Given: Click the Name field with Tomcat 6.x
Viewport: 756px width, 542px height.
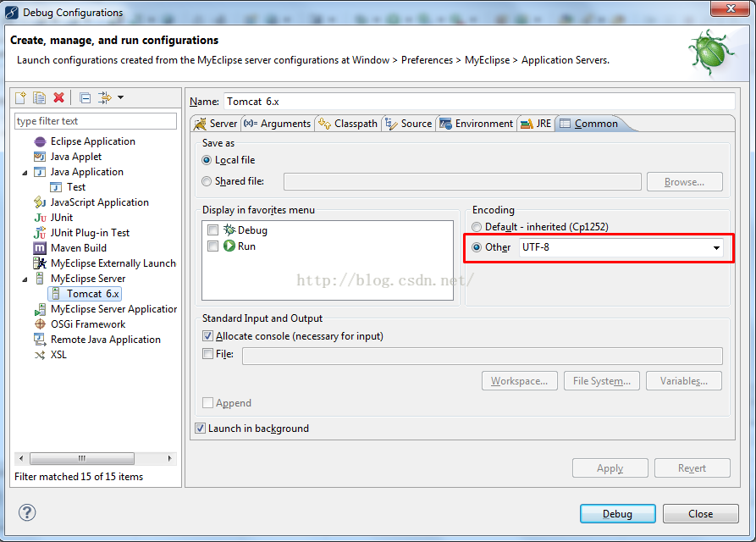Looking at the screenshot, I should tap(479, 102).
